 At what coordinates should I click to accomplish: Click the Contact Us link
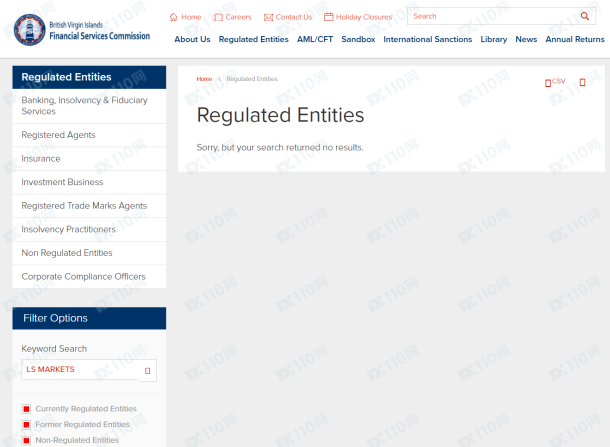tap(294, 17)
